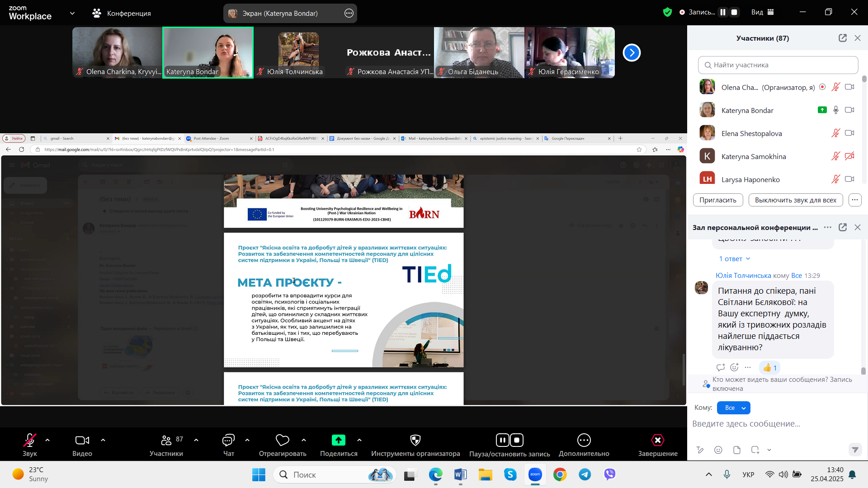868x488 pixels.
Task: Click the Share screen green icon
Action: click(x=338, y=440)
